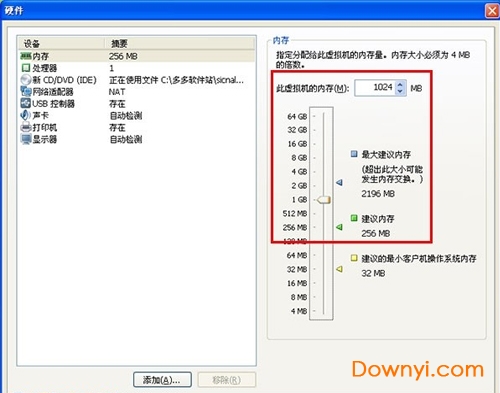
Task: Select the processor (处理器) icon
Action: click(26, 68)
